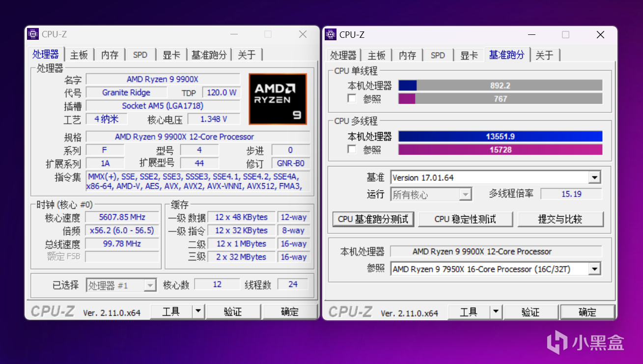Select the 基准跑分 tab in the benchmark window
This screenshot has height=364, width=643.
tap(506, 54)
